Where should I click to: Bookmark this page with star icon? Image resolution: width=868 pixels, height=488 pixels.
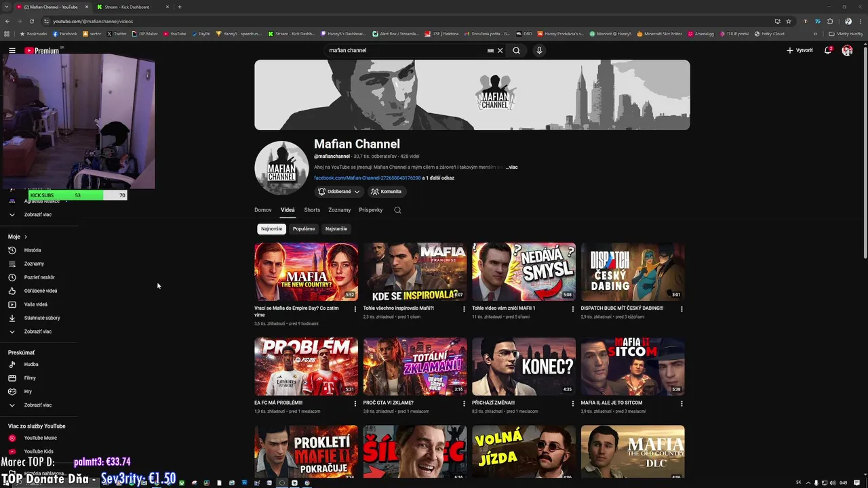tap(789, 21)
